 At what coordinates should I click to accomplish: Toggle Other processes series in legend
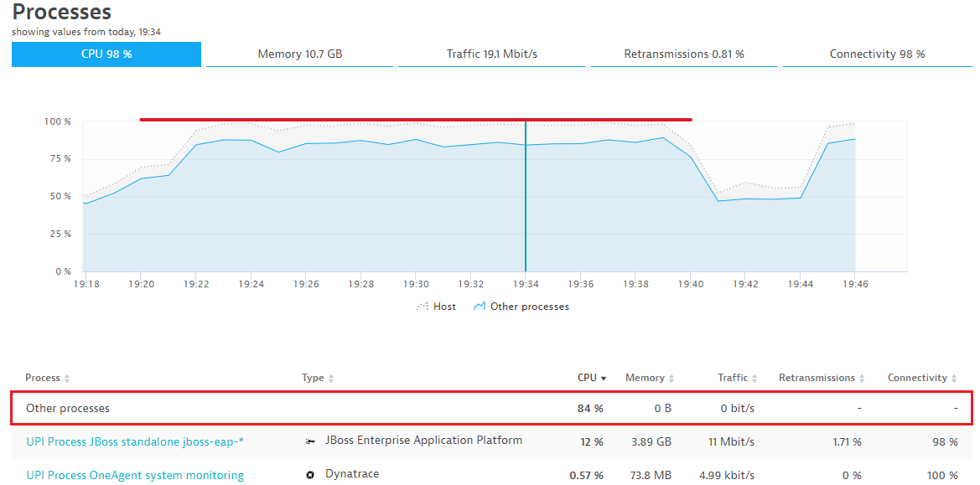point(529,307)
